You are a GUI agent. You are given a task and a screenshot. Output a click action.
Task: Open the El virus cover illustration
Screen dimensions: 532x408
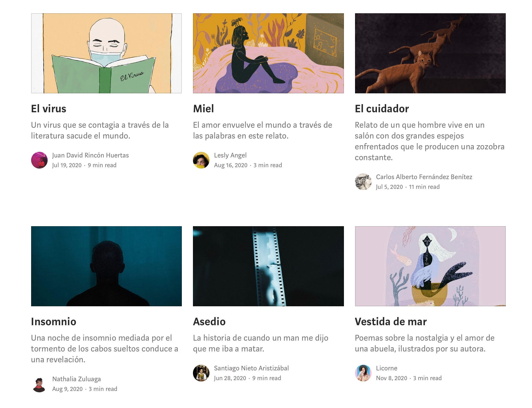click(106, 53)
